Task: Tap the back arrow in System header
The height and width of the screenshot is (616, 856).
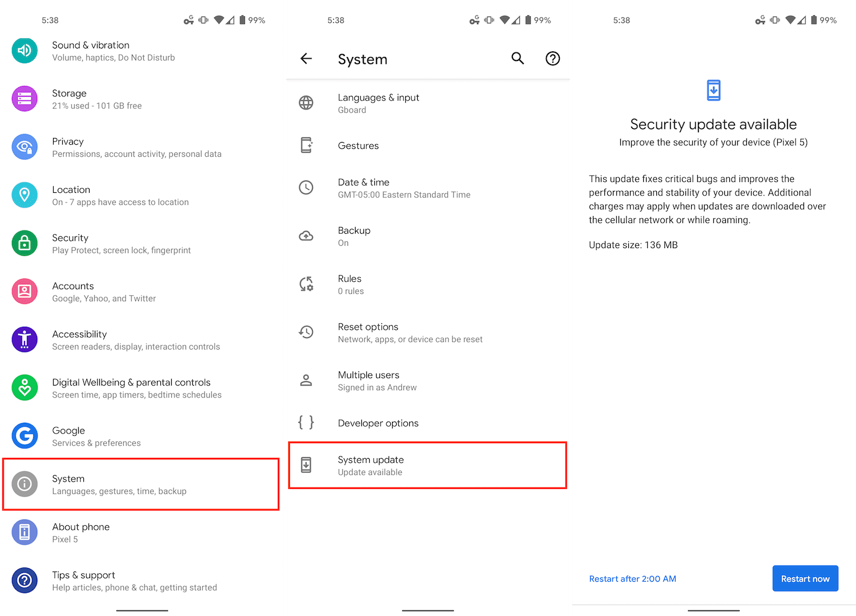Action: pos(306,58)
